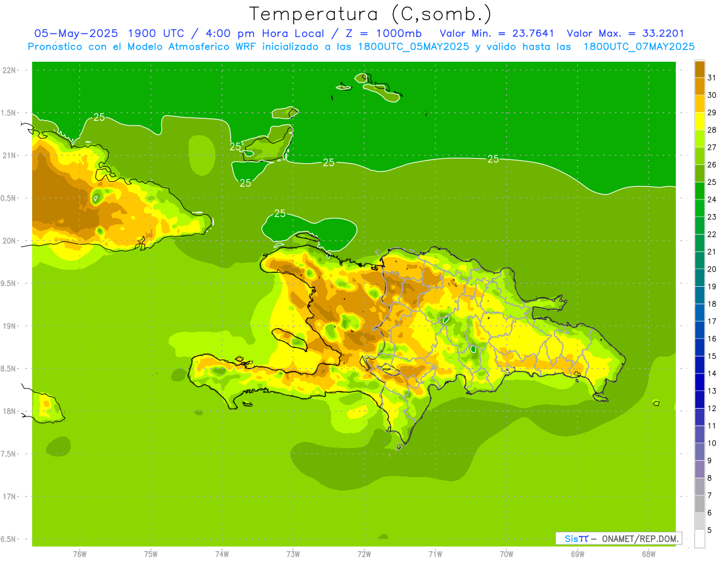Click the orange swatch between 30 and 31
The image size is (728, 562).
pos(699,87)
